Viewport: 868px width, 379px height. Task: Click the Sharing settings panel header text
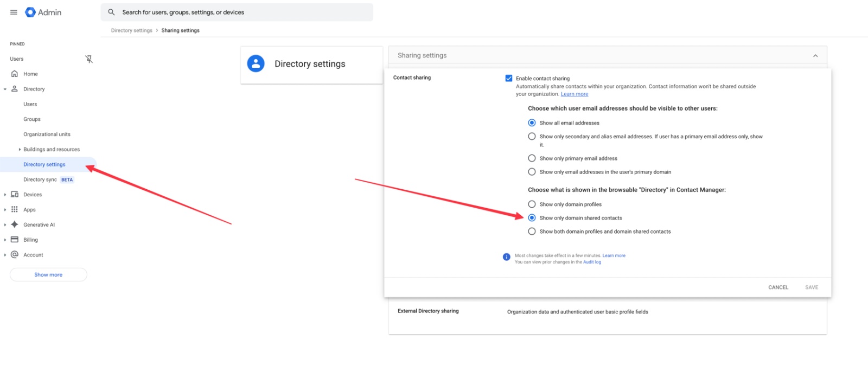click(x=422, y=55)
